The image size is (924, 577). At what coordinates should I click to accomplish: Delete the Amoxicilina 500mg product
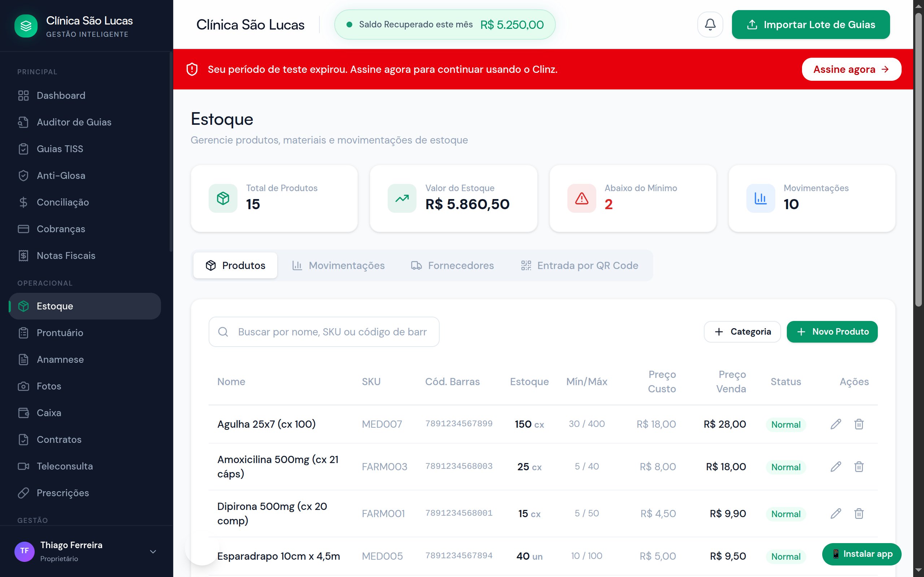[859, 466]
